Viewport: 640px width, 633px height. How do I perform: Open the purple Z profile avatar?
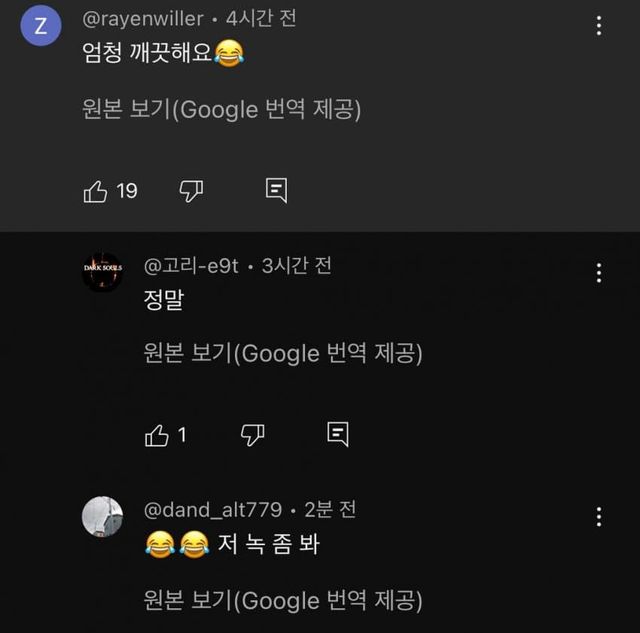[x=40, y=27]
